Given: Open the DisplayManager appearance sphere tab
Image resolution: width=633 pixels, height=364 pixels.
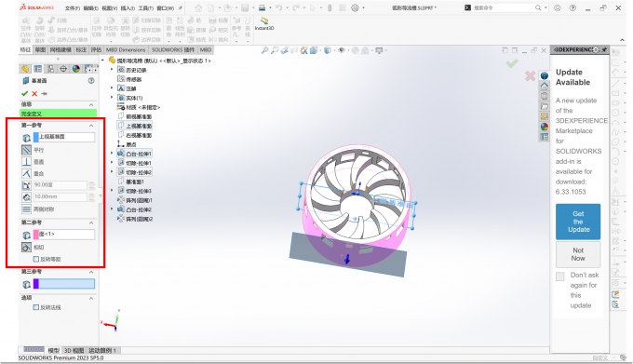Looking at the screenshot, I should click(76, 69).
